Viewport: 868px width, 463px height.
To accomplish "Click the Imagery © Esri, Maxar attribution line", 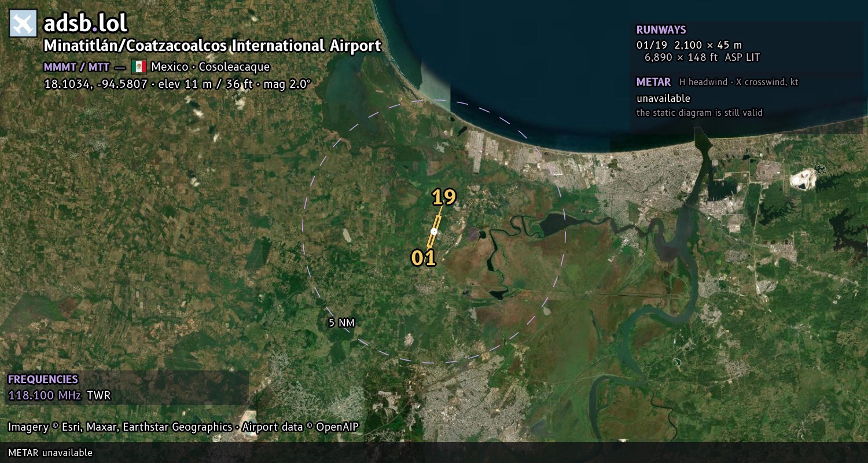I will (183, 427).
